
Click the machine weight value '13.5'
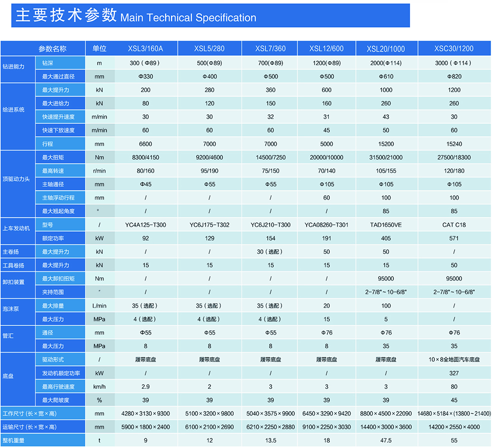pyautogui.click(x=270, y=441)
